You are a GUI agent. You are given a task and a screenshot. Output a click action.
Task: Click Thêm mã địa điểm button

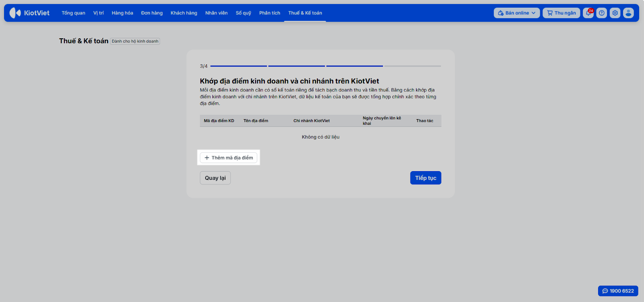(x=229, y=157)
